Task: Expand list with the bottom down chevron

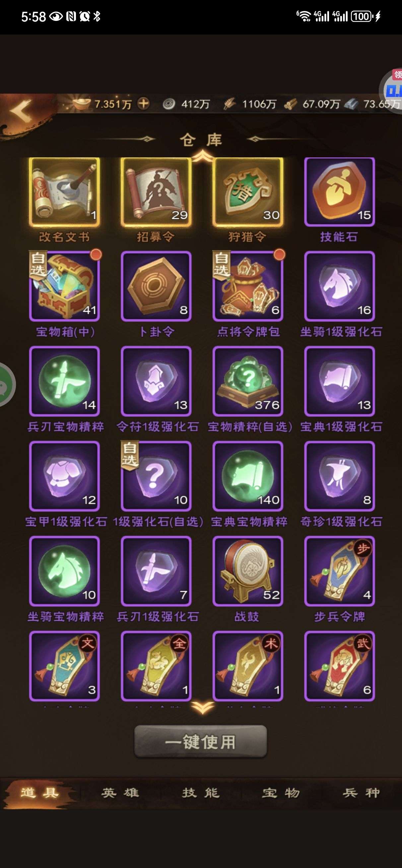Action: tap(202, 708)
